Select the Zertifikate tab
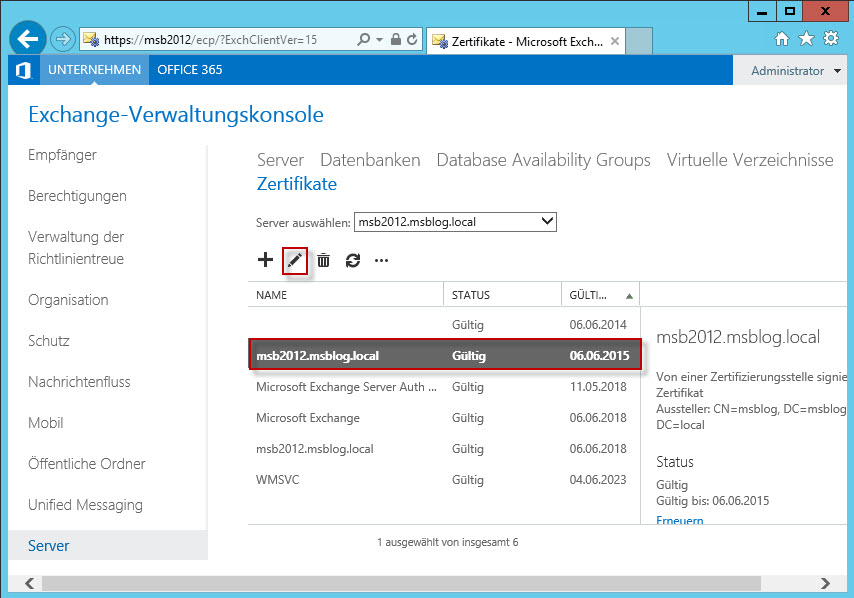 (x=297, y=184)
